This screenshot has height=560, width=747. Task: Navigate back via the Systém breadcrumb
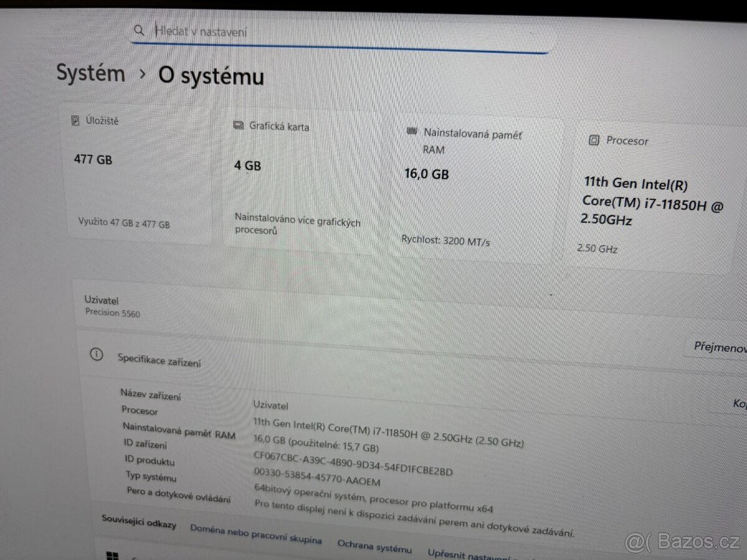[90, 73]
